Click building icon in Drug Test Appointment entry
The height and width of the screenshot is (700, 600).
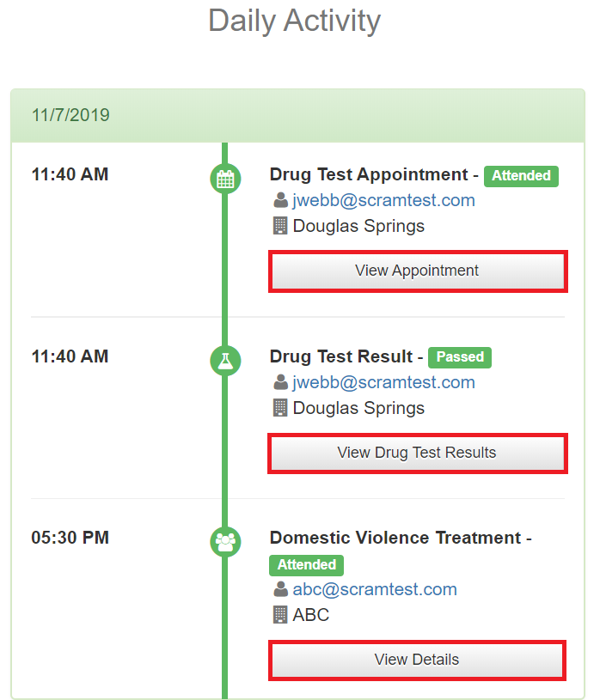point(280,227)
